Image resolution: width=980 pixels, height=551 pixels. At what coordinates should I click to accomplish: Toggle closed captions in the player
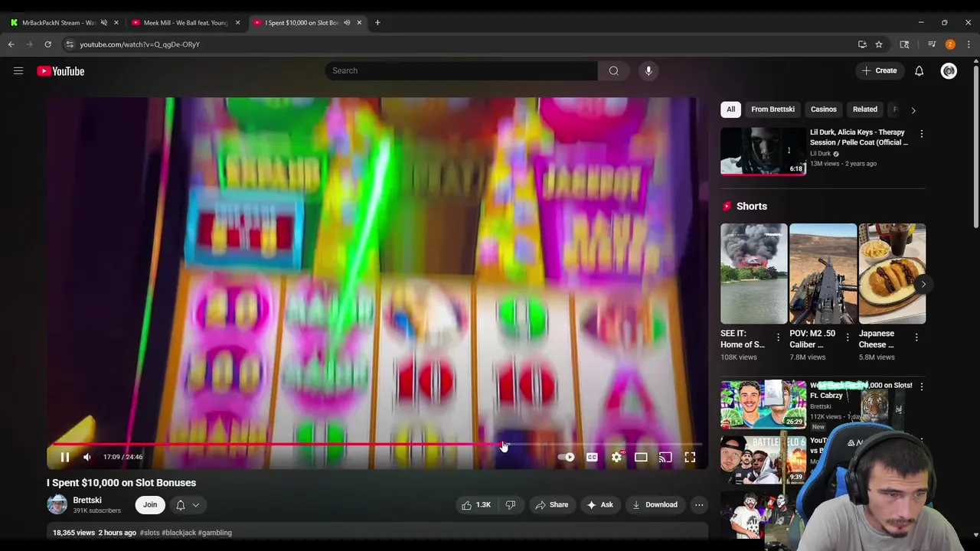(x=592, y=457)
